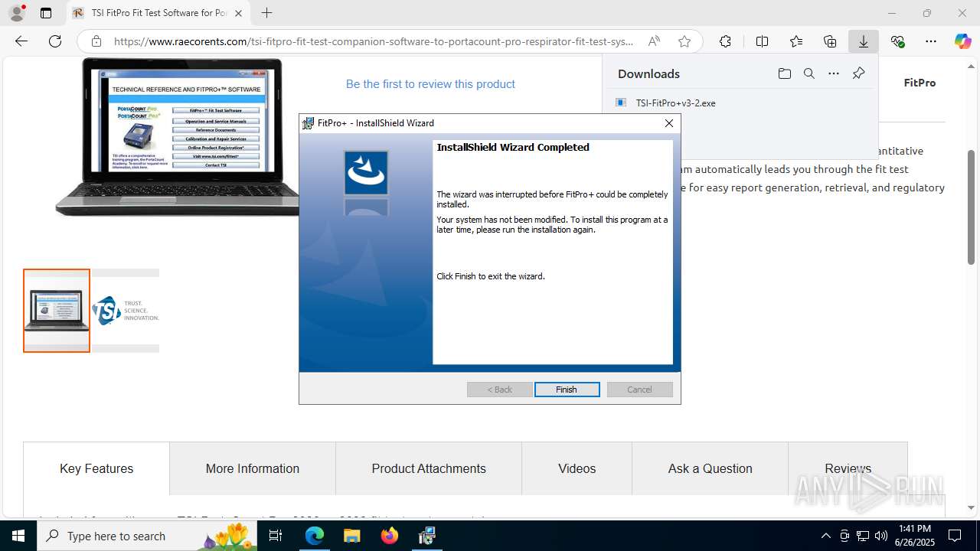
Task: Open the notification center
Action: click(955, 536)
